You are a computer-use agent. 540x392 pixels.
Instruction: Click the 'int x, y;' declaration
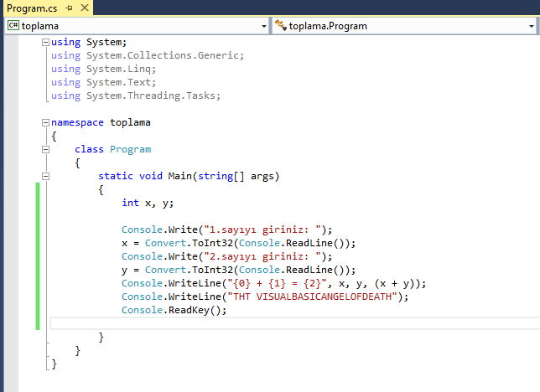(148, 204)
